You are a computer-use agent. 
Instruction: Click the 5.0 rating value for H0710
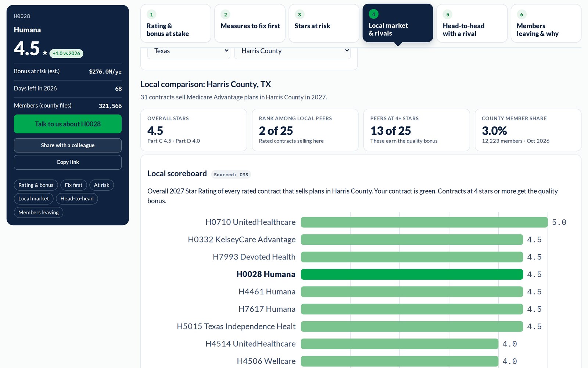pyautogui.click(x=559, y=222)
